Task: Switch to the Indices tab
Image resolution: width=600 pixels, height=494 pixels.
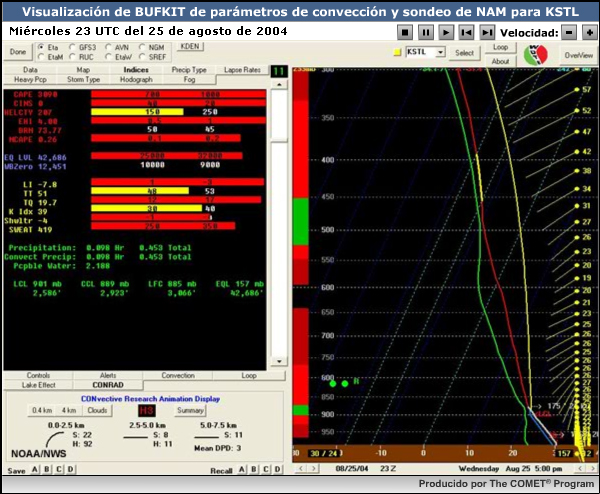Action: tap(136, 70)
